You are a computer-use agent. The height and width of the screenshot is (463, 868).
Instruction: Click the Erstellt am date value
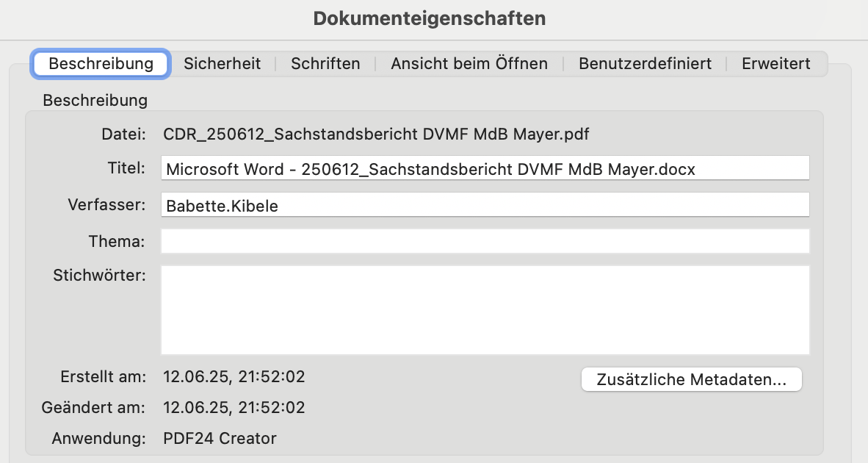click(x=234, y=377)
